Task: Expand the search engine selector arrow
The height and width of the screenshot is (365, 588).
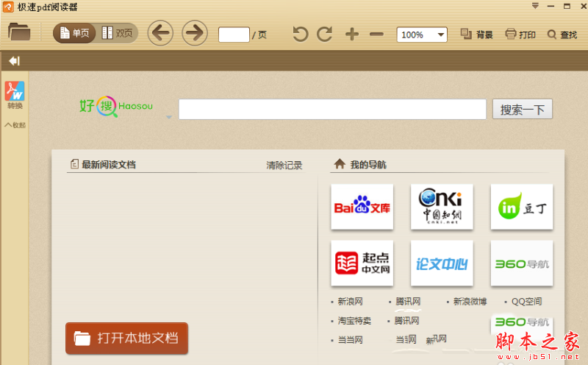Action: pos(169,117)
